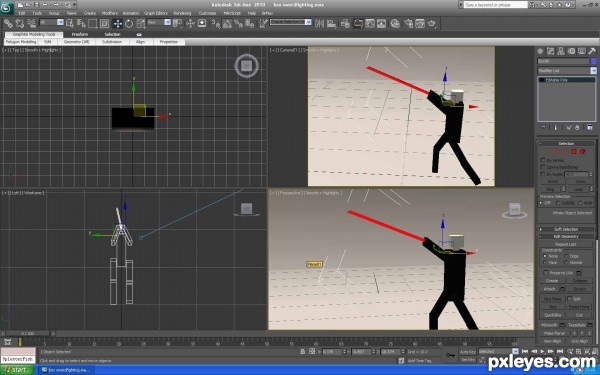
Task: Select the Face constraint radio
Action: 545,262
